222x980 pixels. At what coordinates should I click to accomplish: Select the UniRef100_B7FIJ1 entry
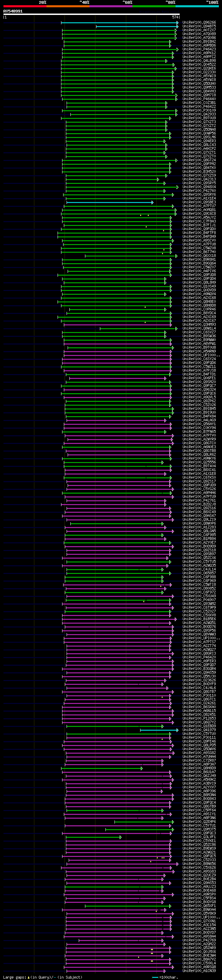point(199,226)
